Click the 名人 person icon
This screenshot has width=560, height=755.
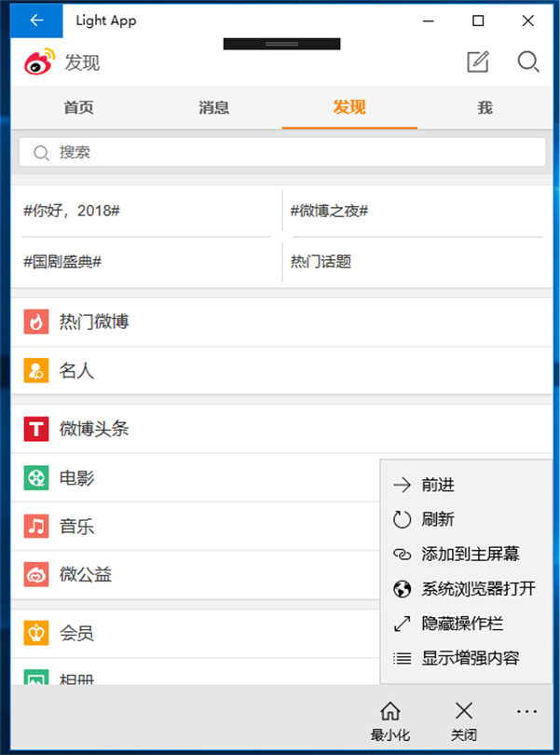[36, 370]
